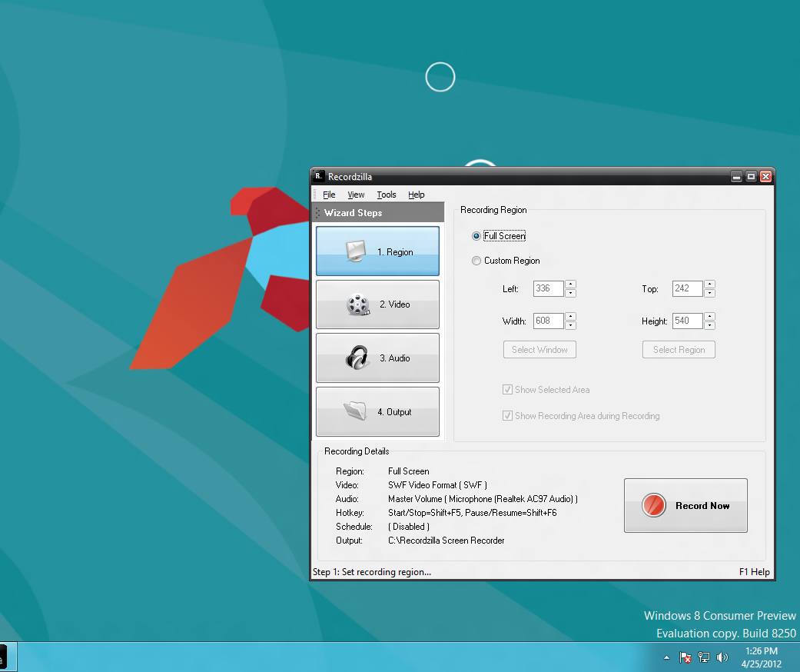
Task: Click the SWF Video Format detail text
Action: pyautogui.click(x=437, y=485)
